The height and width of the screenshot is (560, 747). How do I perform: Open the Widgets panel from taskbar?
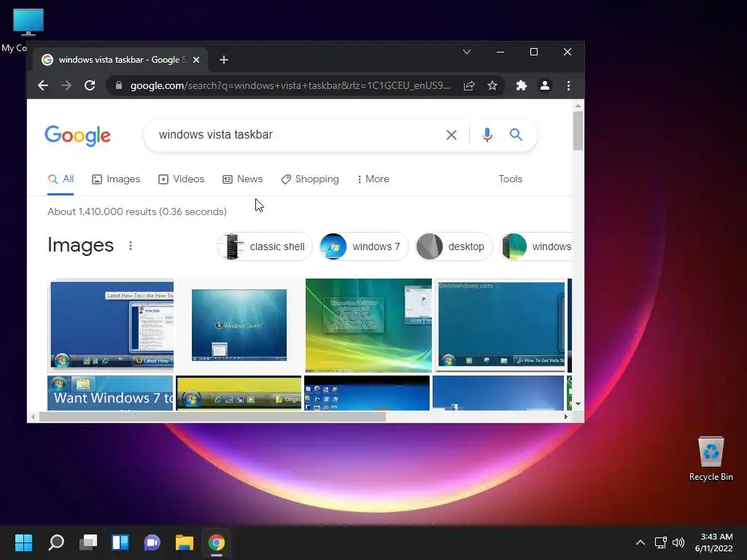coord(120,542)
